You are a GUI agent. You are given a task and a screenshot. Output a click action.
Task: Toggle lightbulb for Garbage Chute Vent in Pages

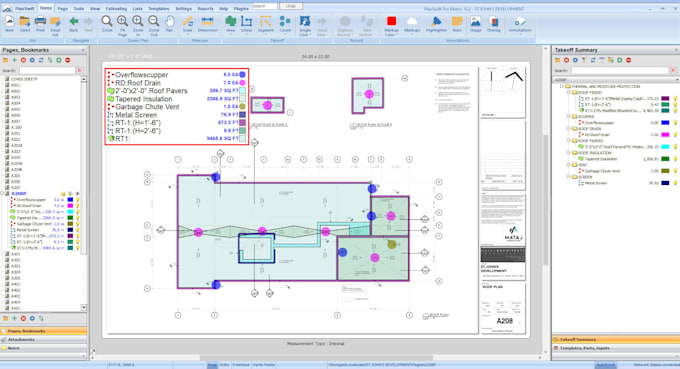78,224
